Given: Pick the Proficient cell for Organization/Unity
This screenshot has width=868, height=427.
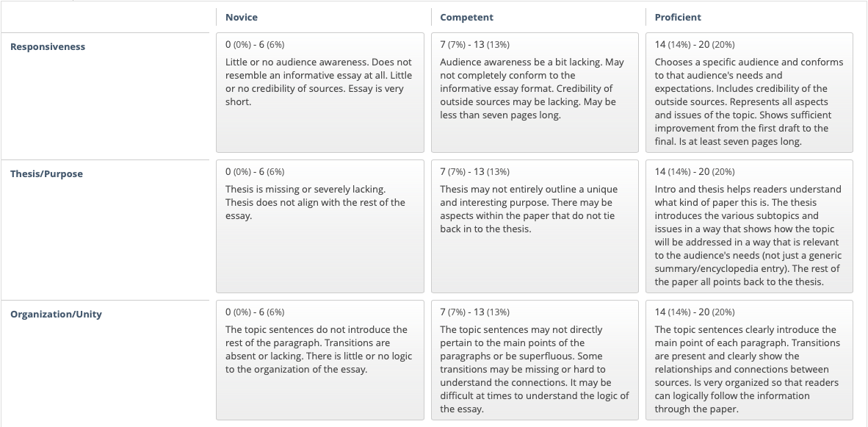Looking at the screenshot, I should (750, 361).
